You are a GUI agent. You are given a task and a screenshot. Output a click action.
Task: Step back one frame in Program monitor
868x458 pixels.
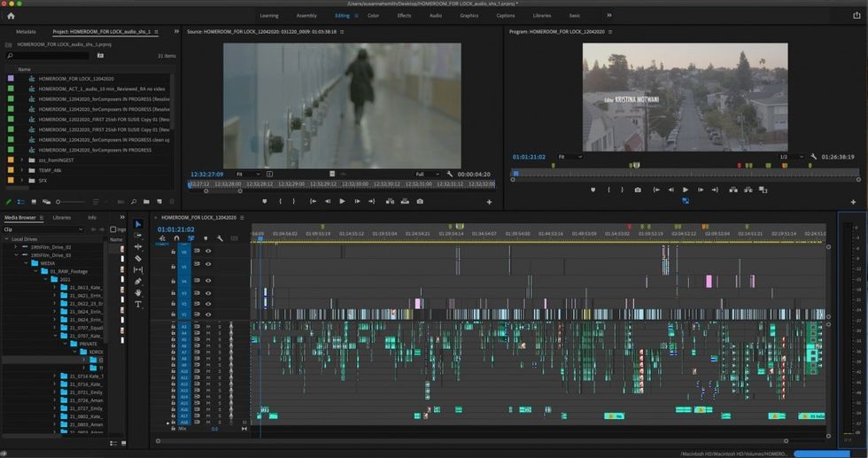(x=671, y=190)
